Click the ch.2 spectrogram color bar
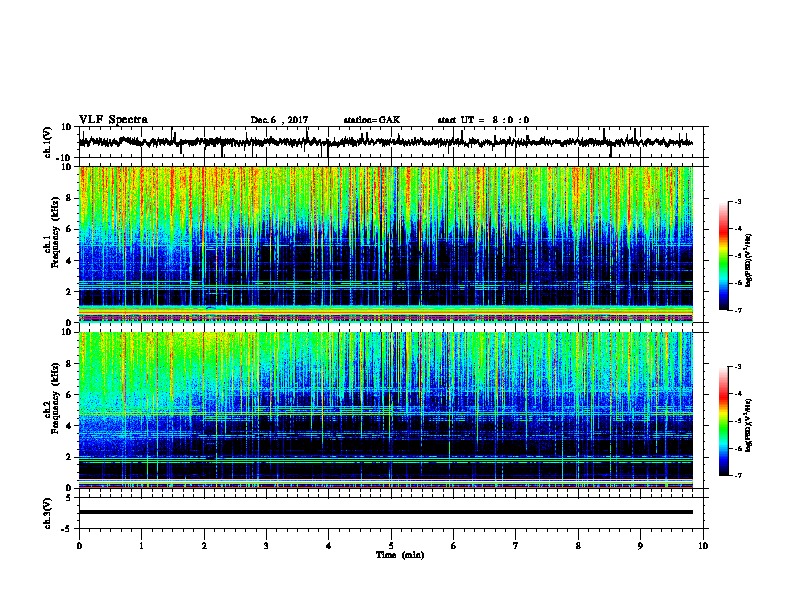Image resolution: width=792 pixels, height=612 pixels. pyautogui.click(x=724, y=421)
